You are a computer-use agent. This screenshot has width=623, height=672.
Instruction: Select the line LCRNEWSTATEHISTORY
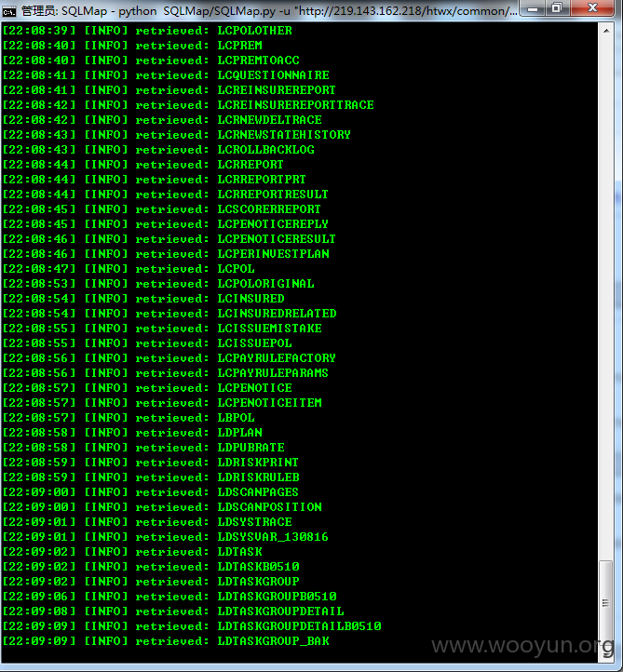(x=177, y=135)
